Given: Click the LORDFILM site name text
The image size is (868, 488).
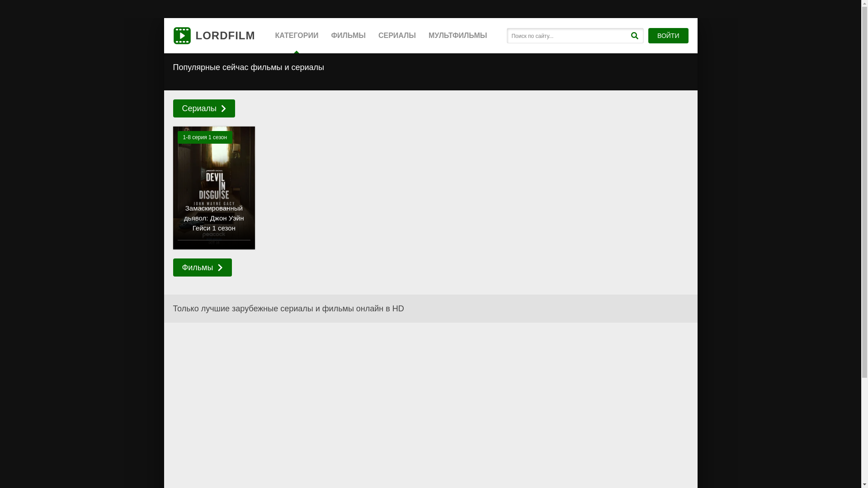Looking at the screenshot, I should 225,36.
